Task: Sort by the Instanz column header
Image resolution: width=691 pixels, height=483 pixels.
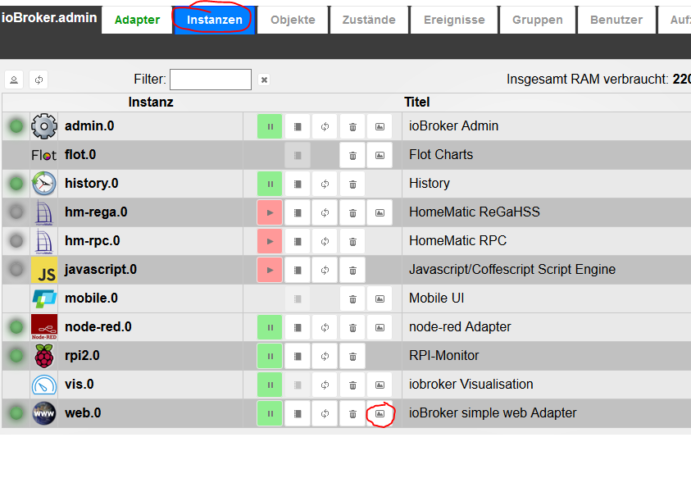Action: (x=151, y=102)
